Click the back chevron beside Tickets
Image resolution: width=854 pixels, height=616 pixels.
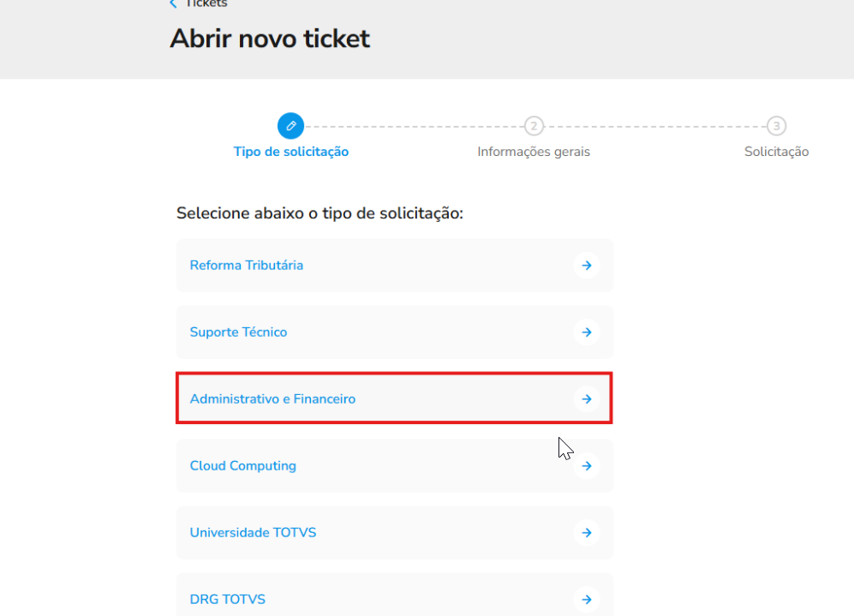tap(173, 3)
